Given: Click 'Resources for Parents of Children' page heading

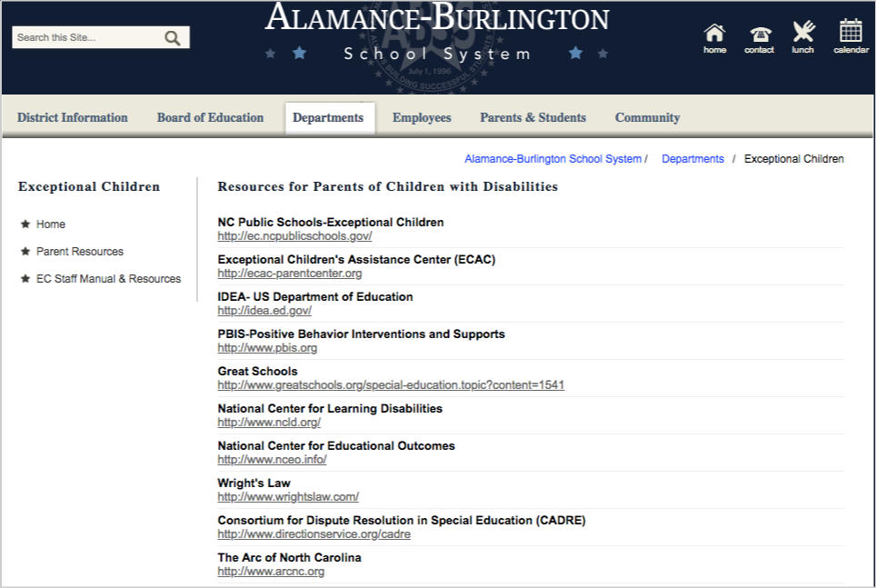Looking at the screenshot, I should pos(388,186).
